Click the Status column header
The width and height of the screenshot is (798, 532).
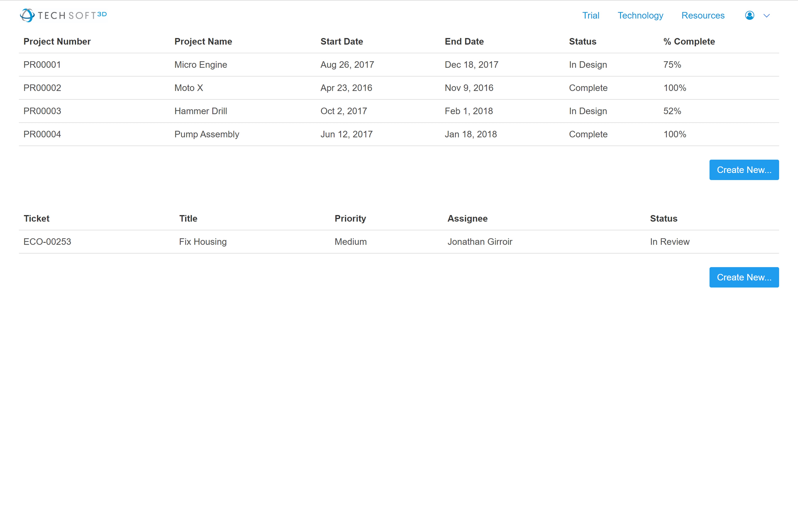pos(582,41)
